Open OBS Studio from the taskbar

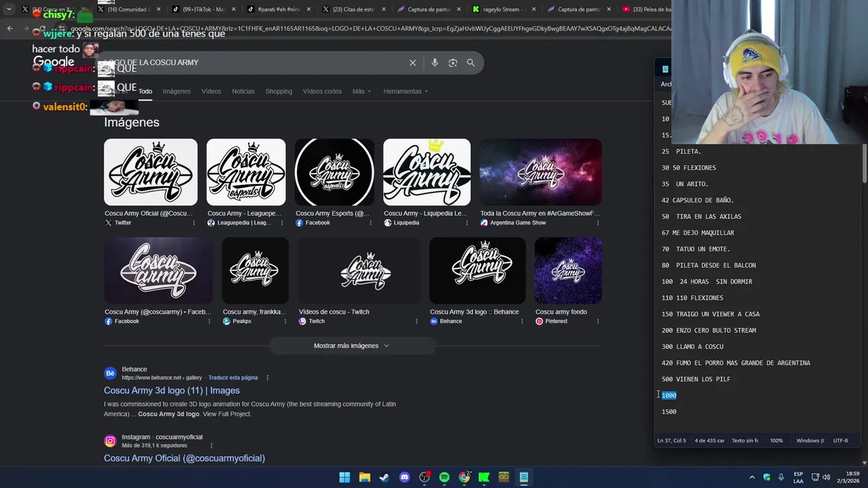(425, 477)
